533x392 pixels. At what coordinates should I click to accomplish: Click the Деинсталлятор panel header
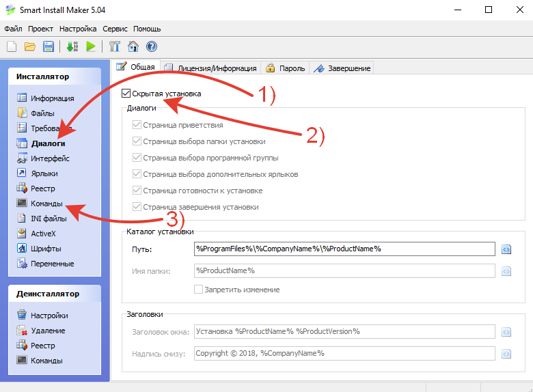(55, 294)
